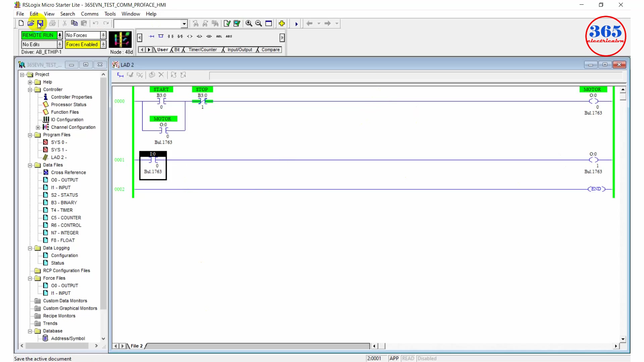Insert the ABS instruction
The image size is (644, 362).
229,36
